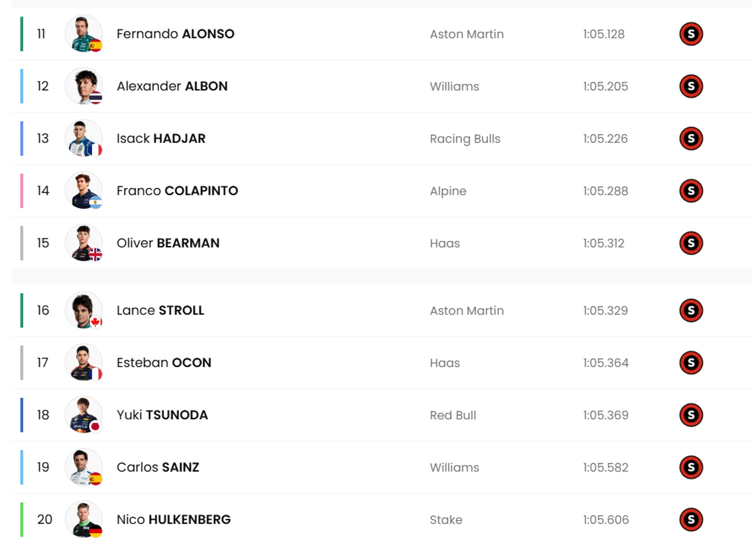Viewport: 752px width, 560px height.
Task: Click the soft tyre icon in Hadjar's row
Action: pyautogui.click(x=691, y=138)
